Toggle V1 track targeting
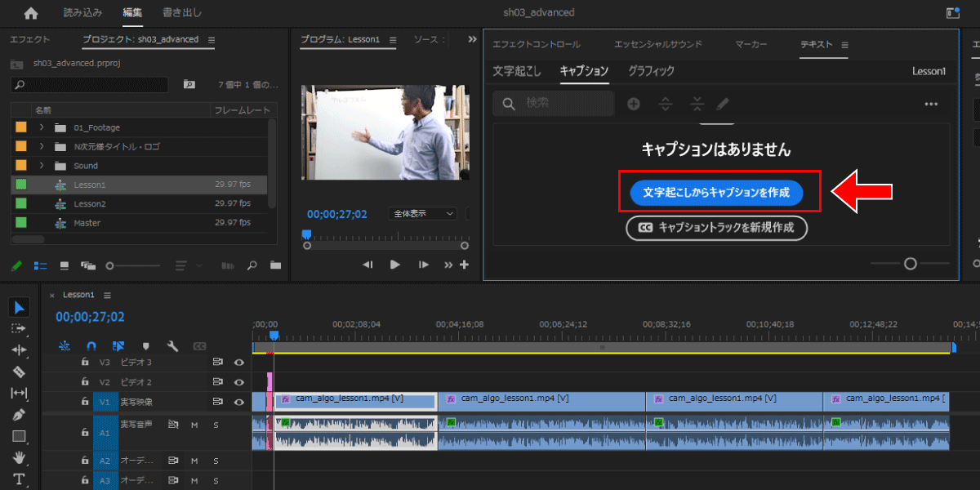The height and width of the screenshot is (490, 980). coord(105,402)
